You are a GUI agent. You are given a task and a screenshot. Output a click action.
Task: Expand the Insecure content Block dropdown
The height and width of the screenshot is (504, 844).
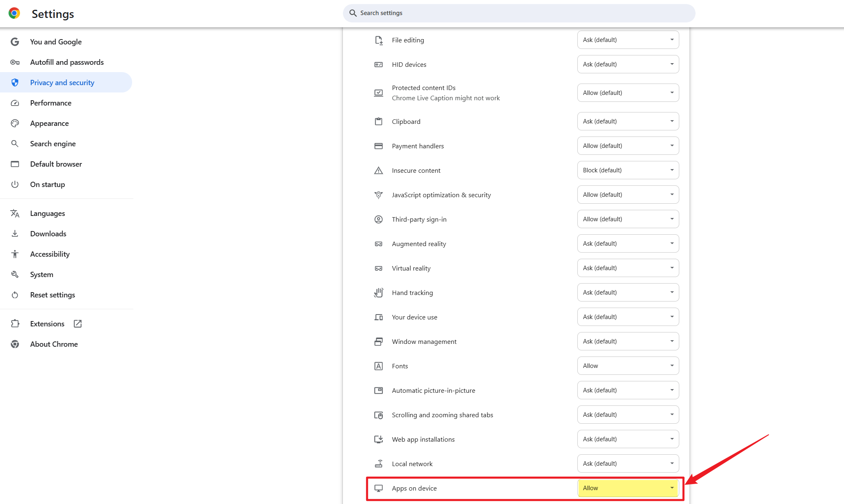click(x=628, y=170)
